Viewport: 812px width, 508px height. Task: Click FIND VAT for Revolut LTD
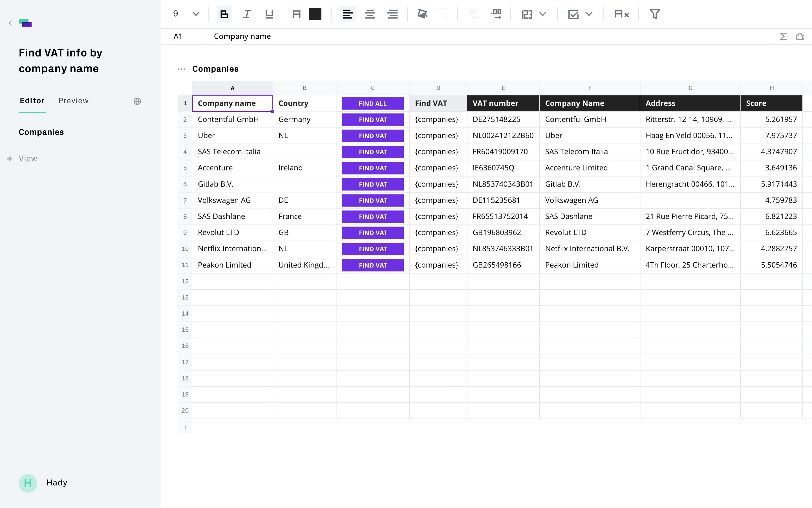coord(372,233)
